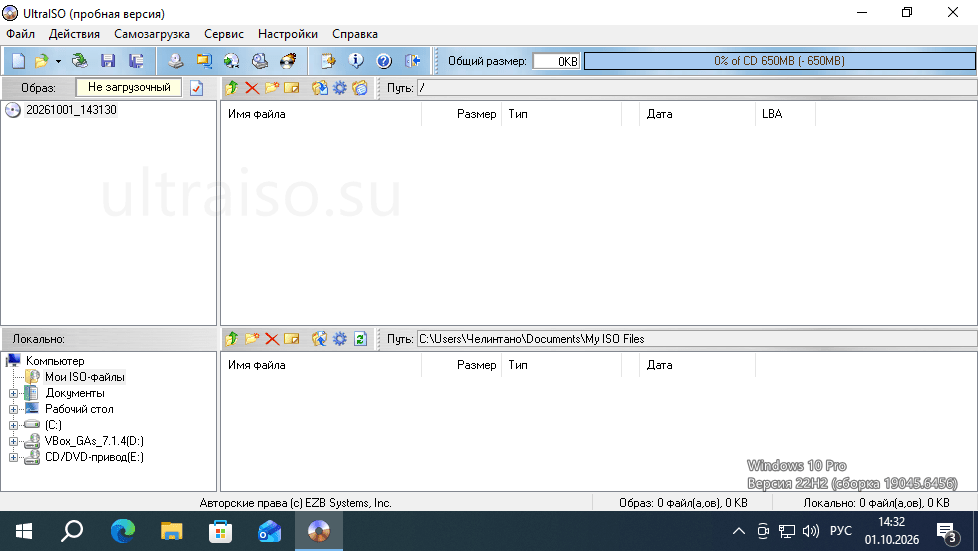Click the local path field My ISO Files
This screenshot has width=978, height=551.
[x=696, y=339]
